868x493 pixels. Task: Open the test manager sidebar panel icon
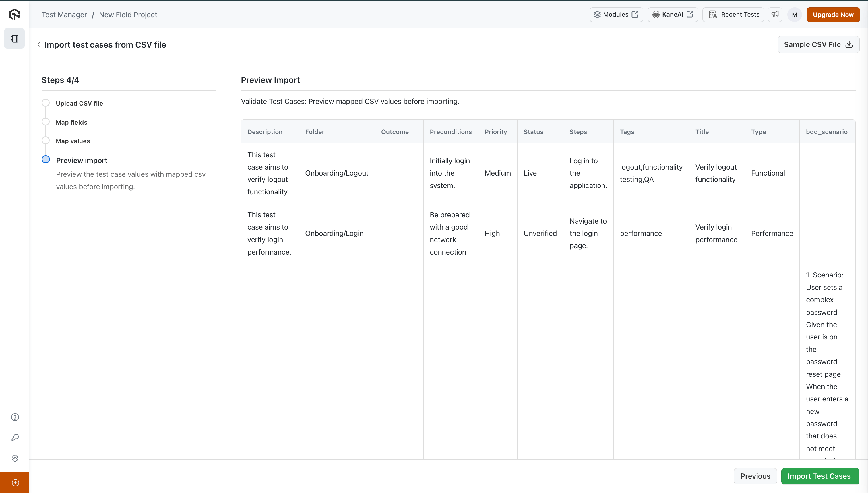[x=15, y=39]
